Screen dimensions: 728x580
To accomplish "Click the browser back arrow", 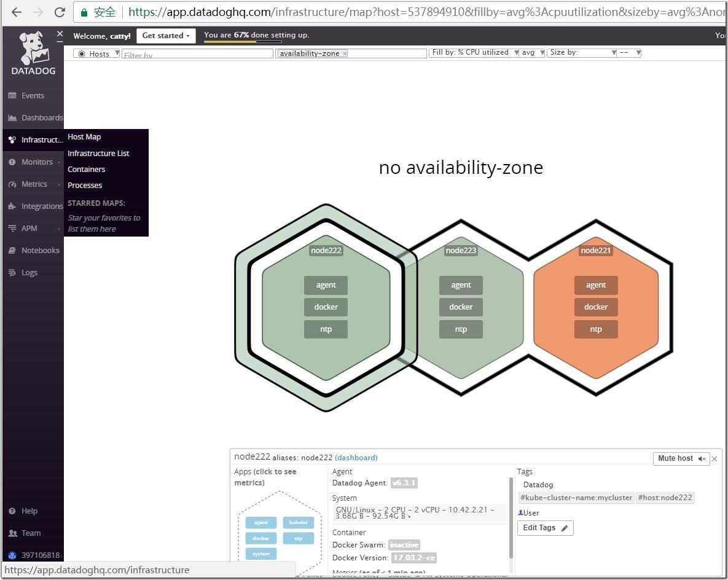I will click(x=16, y=12).
